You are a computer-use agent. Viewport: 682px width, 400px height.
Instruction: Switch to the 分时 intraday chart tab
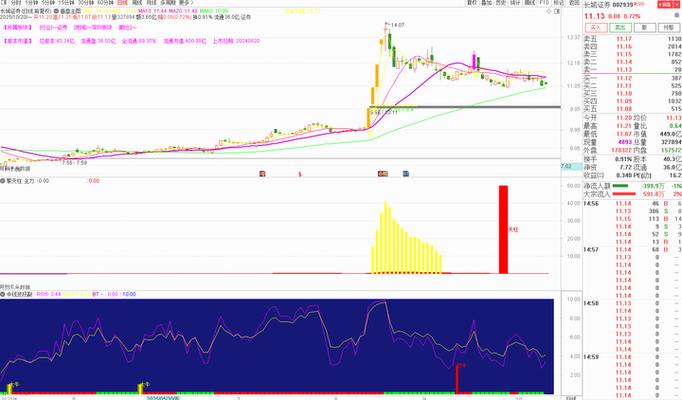(x=16, y=3)
